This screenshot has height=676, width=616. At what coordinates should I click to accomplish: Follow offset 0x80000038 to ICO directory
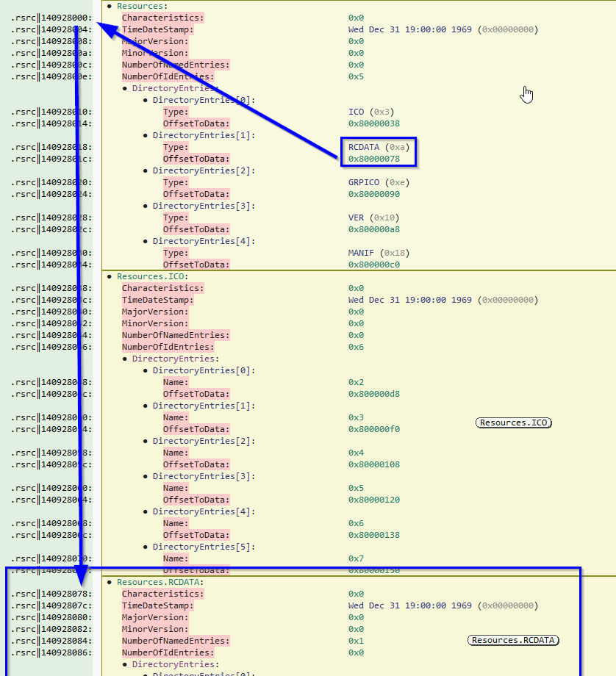373,123
